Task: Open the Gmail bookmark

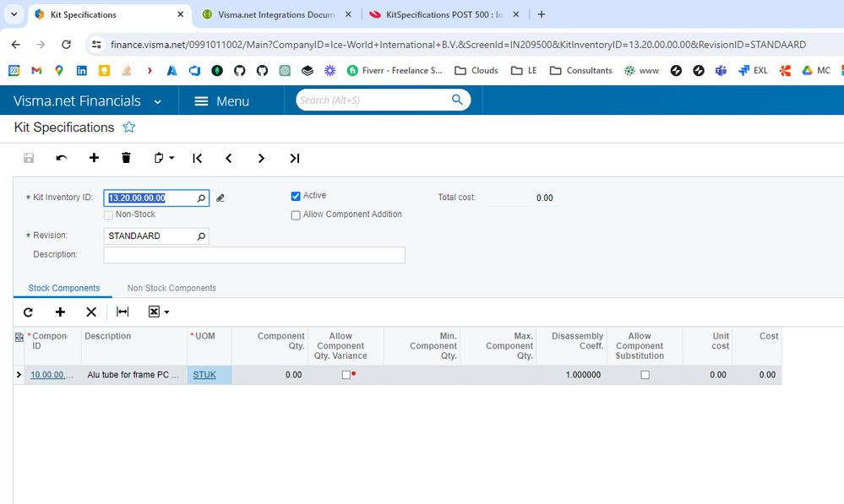Action: click(x=36, y=70)
